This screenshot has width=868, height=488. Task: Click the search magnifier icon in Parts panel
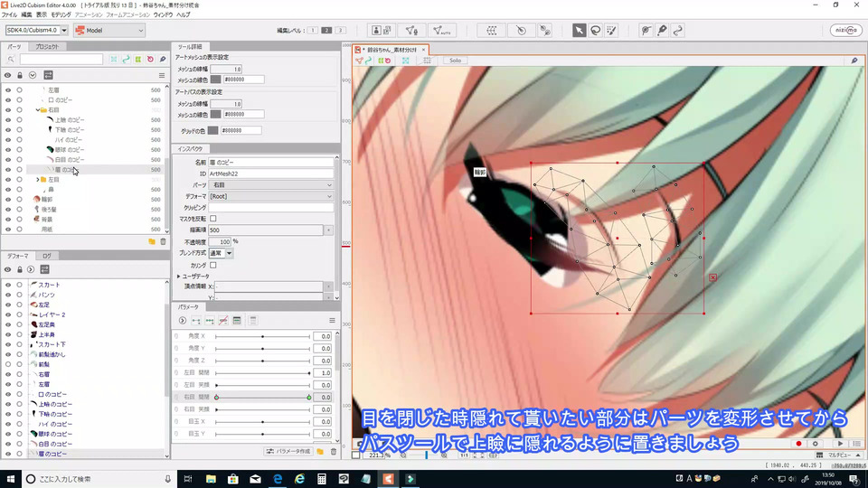point(11,60)
